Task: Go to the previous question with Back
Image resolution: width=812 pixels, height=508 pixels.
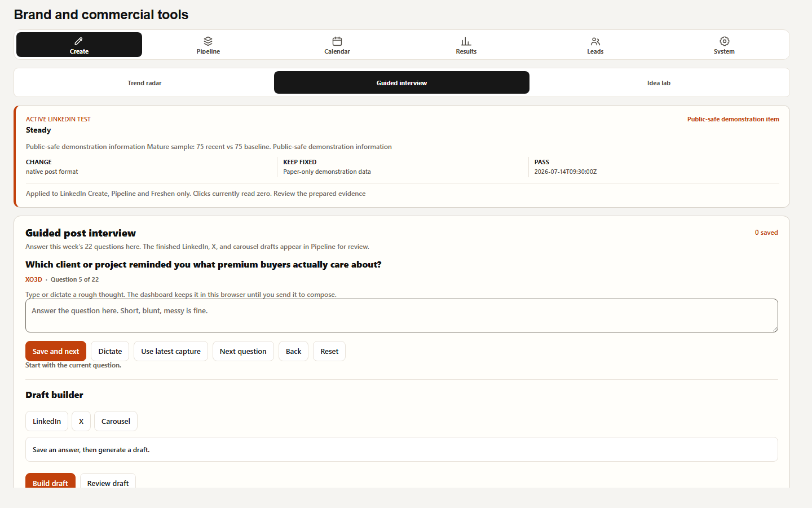Action: pos(293,351)
